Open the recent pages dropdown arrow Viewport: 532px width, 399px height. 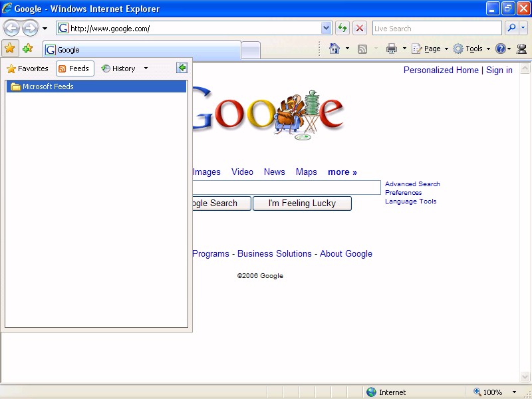pos(45,29)
